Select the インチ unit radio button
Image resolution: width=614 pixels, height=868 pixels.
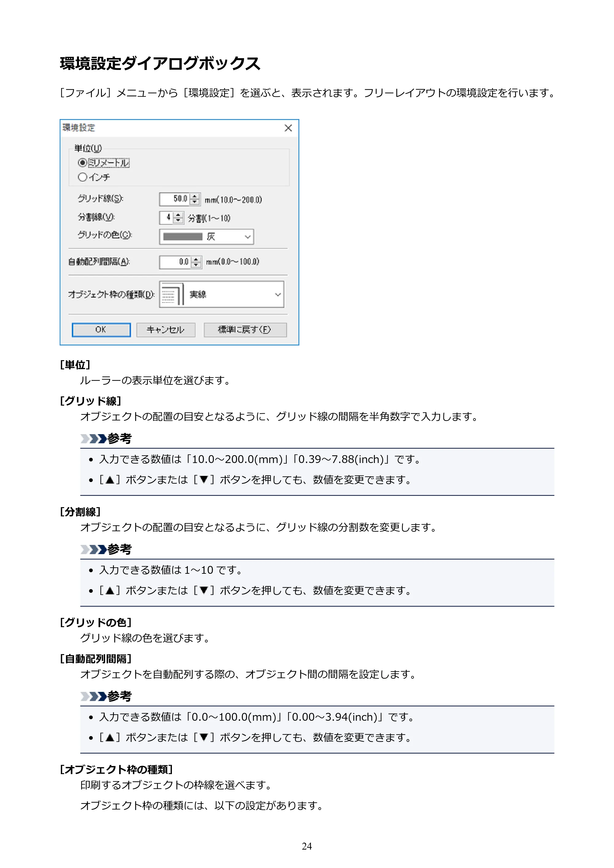click(x=82, y=177)
